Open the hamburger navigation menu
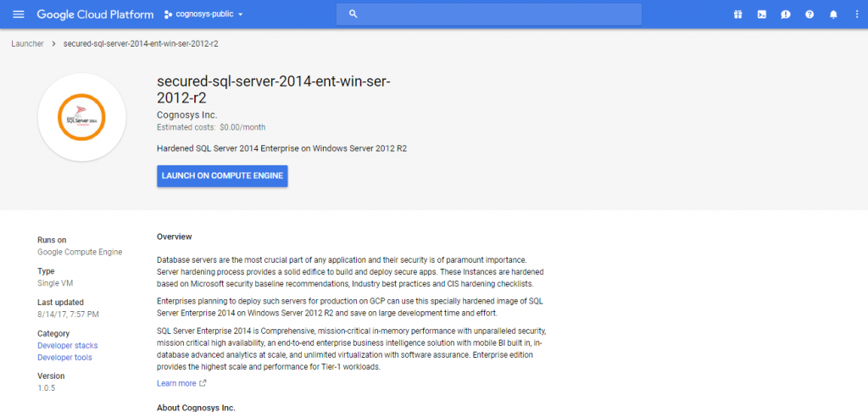This screenshot has height=412, width=868. pos(19,14)
